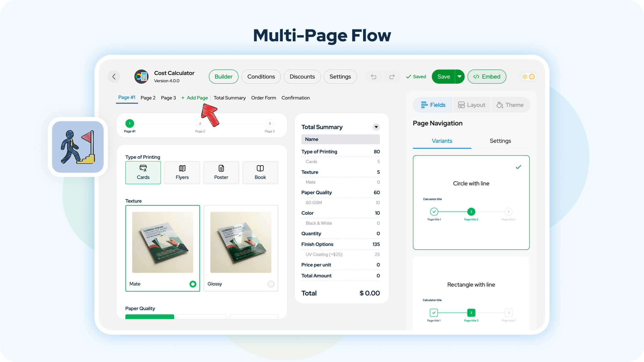Click step 3 circle in progress bar

(270, 123)
